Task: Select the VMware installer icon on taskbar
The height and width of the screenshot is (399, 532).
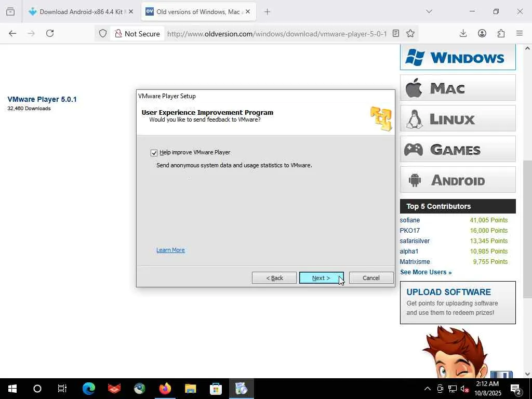Action: coord(241,389)
